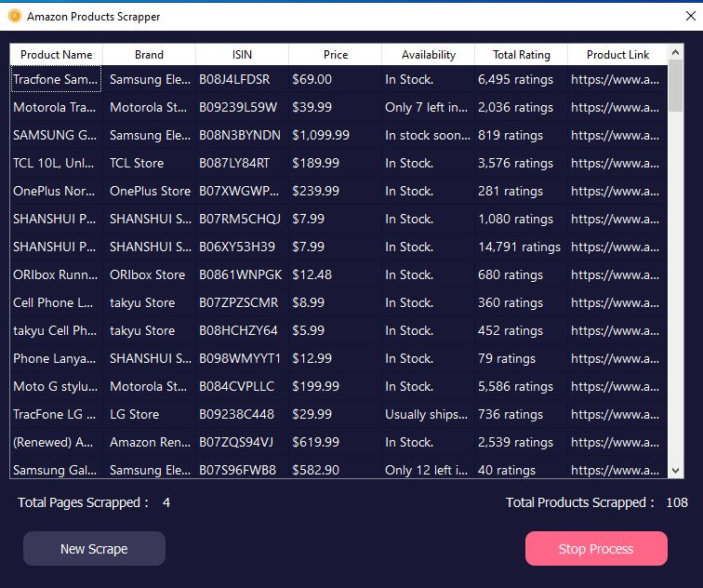
Task: Click ISIN cell B07RM5CHQJ
Action: [242, 219]
